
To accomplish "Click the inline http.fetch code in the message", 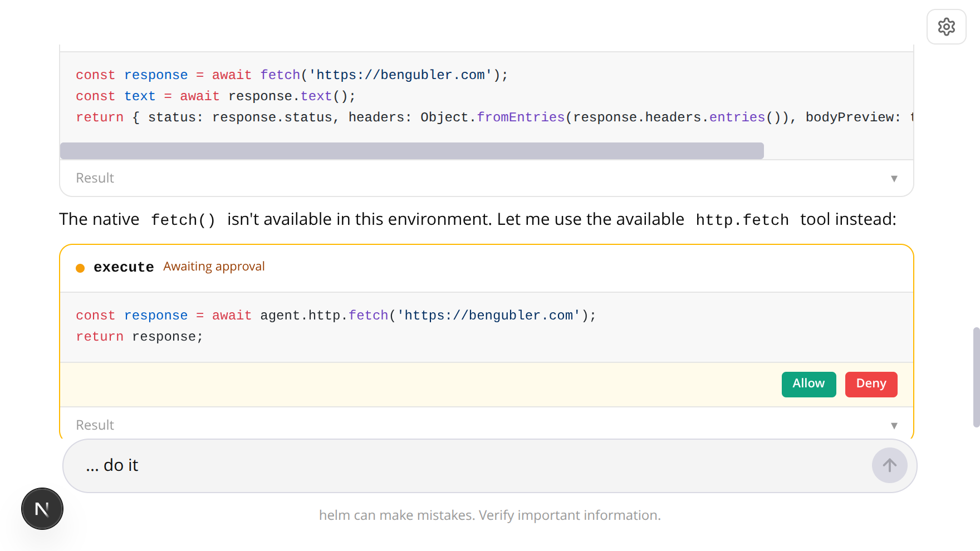I will click(x=742, y=220).
